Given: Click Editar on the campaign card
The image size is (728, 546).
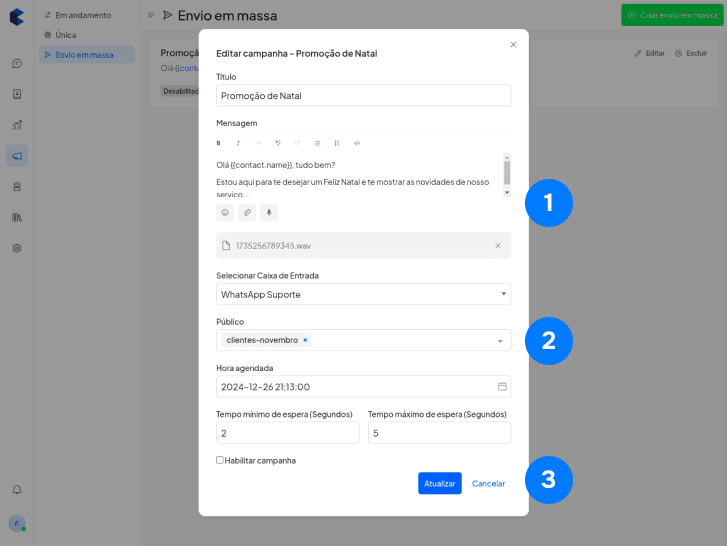Looking at the screenshot, I should 650,53.
